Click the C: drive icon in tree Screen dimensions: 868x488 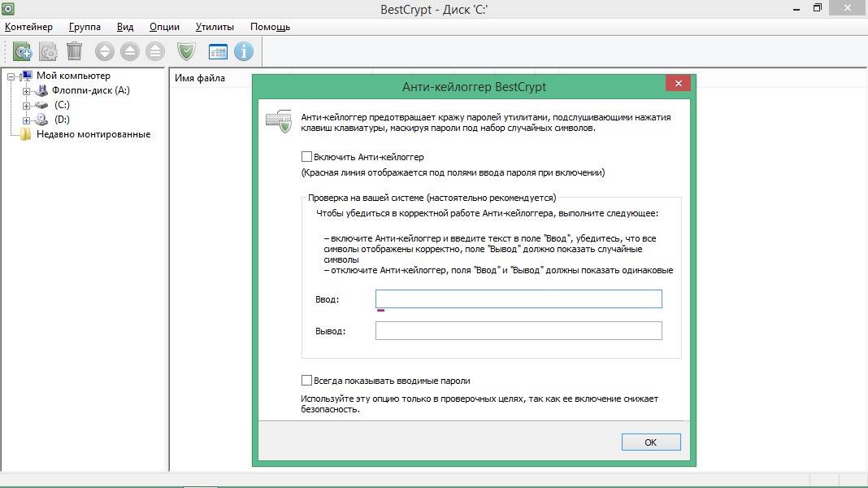click(41, 105)
